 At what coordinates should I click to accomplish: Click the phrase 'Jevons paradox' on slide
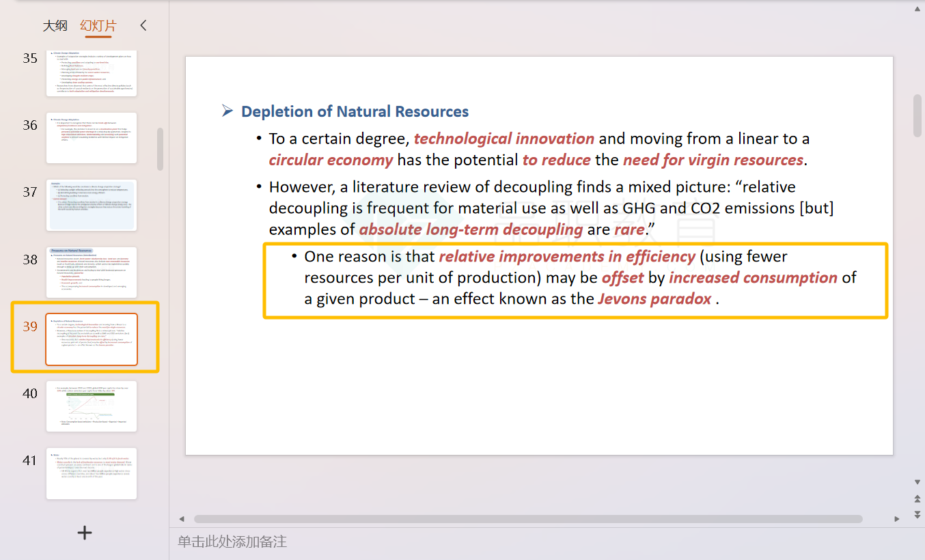pos(654,299)
